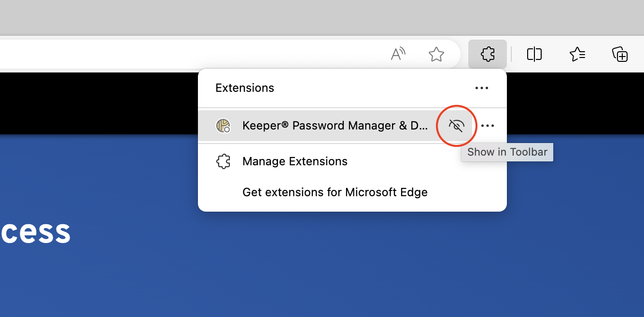Toggle Show in Toolbar eye for Keeper
Image resolution: width=644 pixels, height=317 pixels.
click(x=456, y=126)
